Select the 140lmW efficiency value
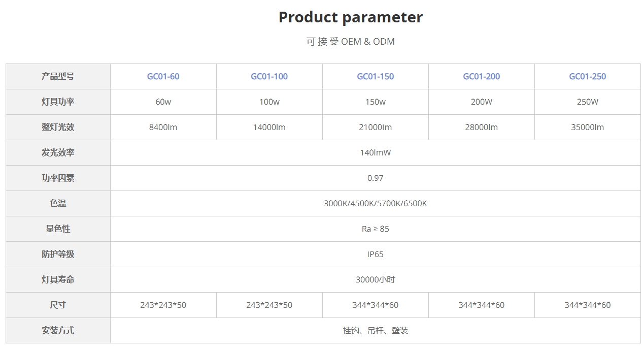Image resolution: width=644 pixels, height=349 pixels. 375,152
